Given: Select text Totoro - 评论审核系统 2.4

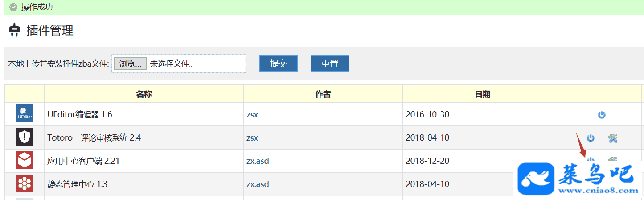Looking at the screenshot, I should pos(94,138).
